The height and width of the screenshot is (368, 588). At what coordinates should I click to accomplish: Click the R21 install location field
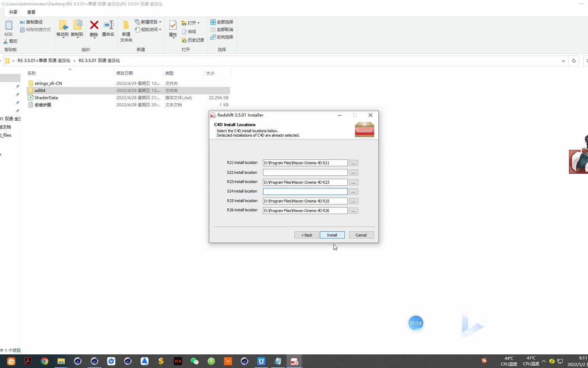(305, 163)
